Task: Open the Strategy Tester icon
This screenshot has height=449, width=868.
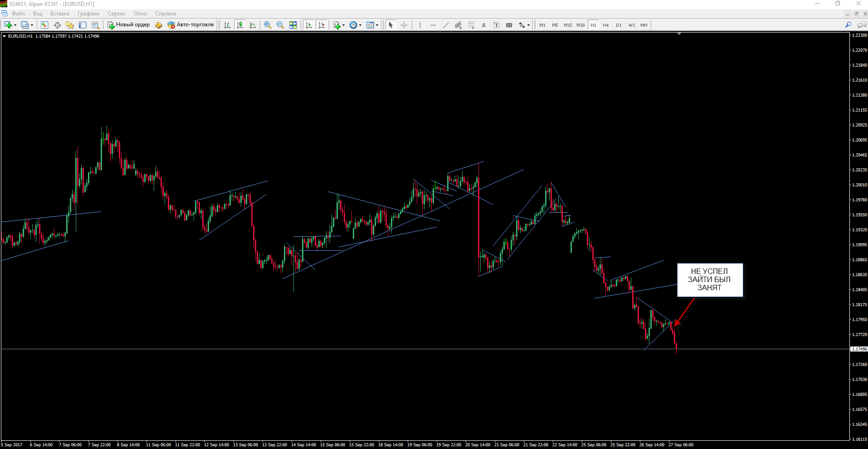Action: (x=95, y=25)
